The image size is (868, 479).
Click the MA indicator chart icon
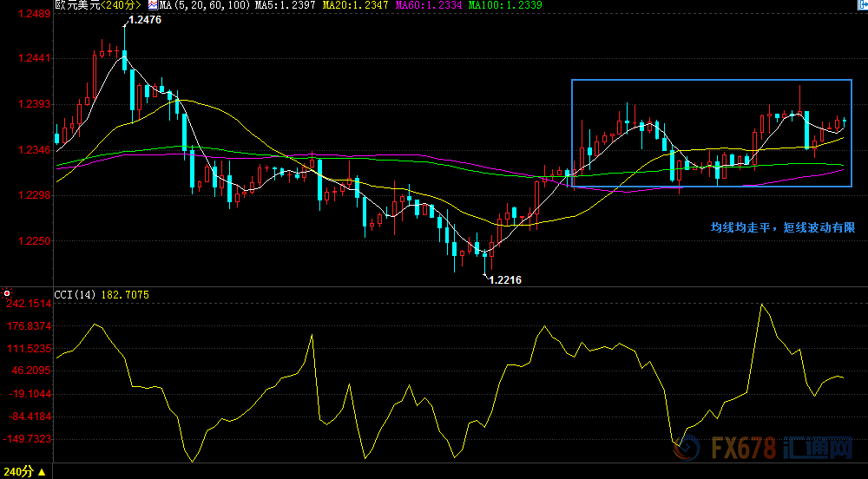click(152, 5)
